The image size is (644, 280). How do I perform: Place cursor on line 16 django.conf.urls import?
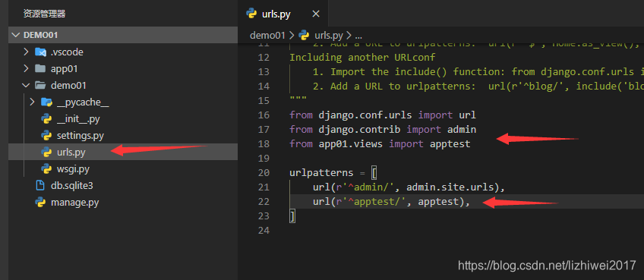tap(383, 115)
